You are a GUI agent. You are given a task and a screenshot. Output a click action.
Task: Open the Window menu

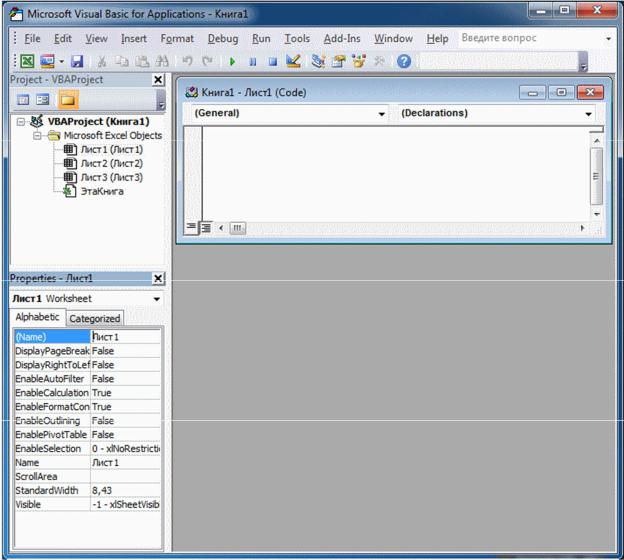(x=394, y=39)
